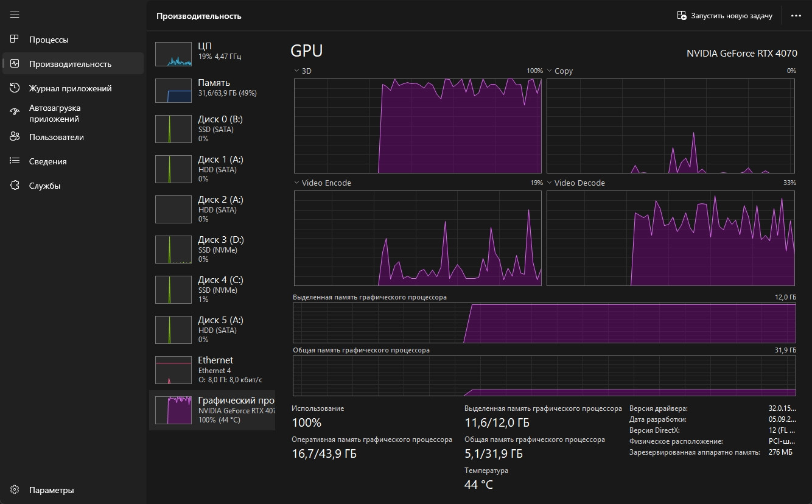Open the Параметры settings gear icon
The image size is (812, 504).
(x=15, y=490)
